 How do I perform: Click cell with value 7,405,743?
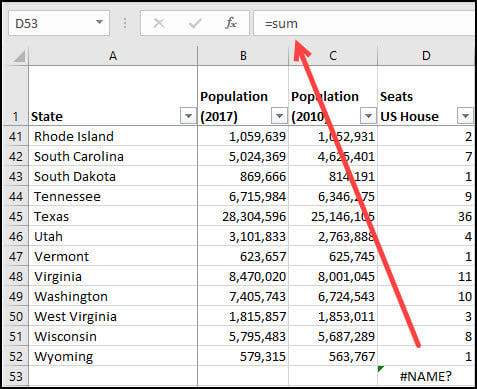243,296
